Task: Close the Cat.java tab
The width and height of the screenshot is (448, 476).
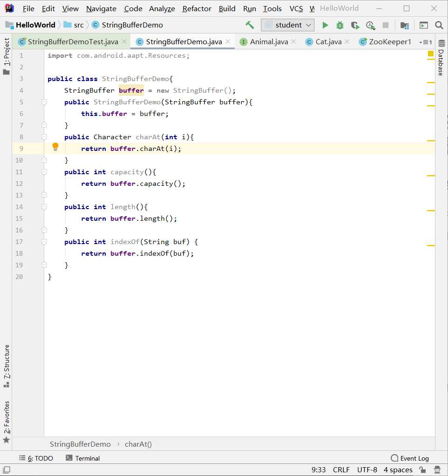Action: click(x=347, y=41)
